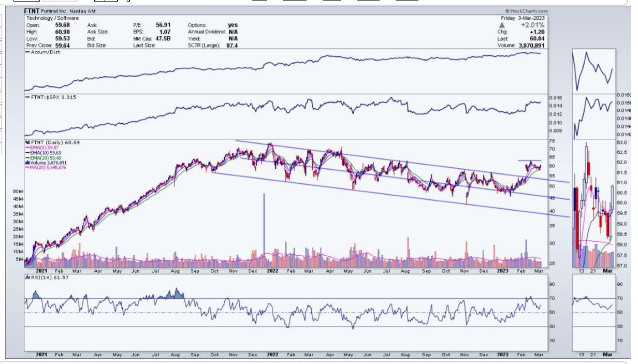
Task: Click the gray up-triangle change indicator
Action: click(501, 24)
